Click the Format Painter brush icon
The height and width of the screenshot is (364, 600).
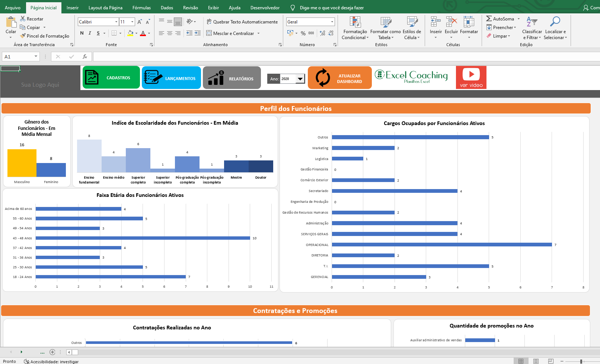[23, 36]
